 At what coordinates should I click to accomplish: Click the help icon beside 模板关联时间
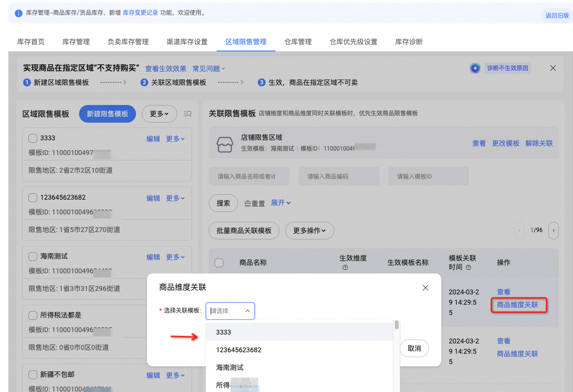[x=468, y=267]
